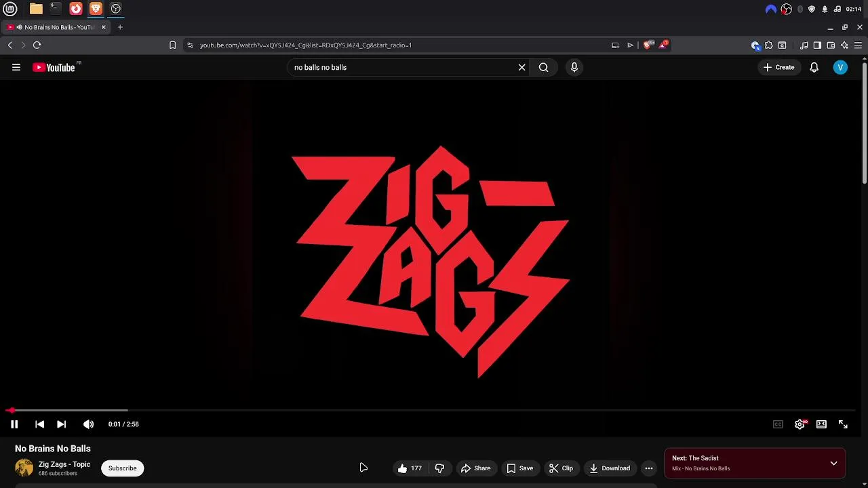Viewport: 868px width, 488px height.
Task: Download the video
Action: 610,468
